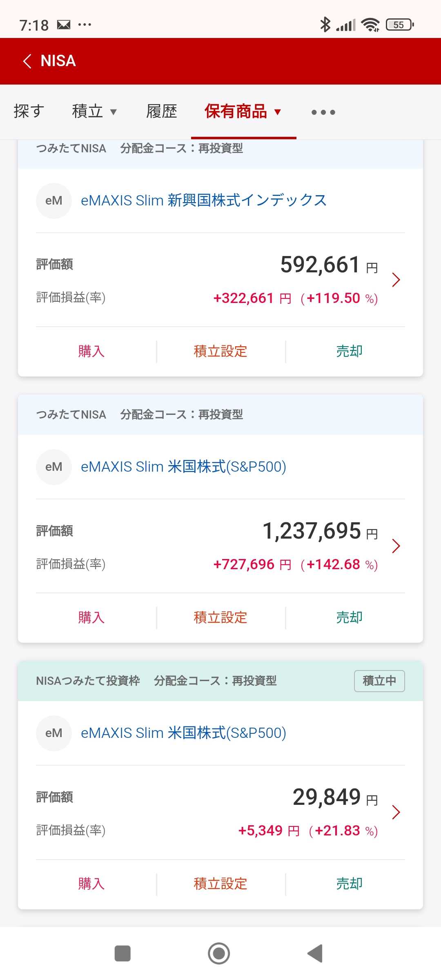Switch to the 履歴 tab
Image resolution: width=441 pixels, height=980 pixels.
point(162,111)
